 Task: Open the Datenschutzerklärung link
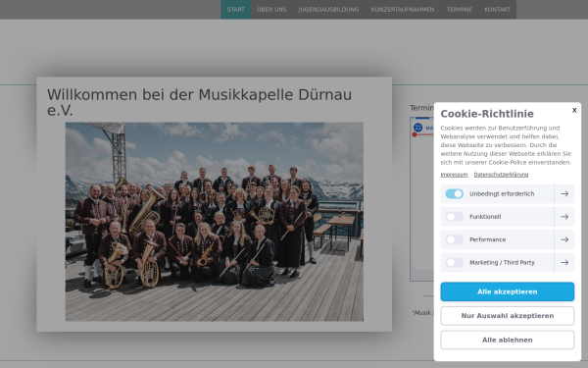[501, 175]
